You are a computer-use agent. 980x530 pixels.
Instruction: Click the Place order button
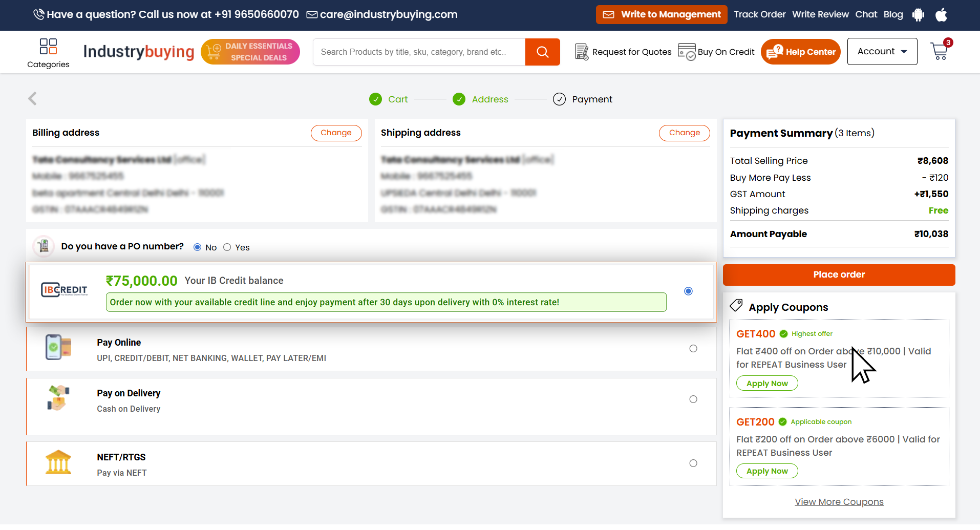(839, 275)
